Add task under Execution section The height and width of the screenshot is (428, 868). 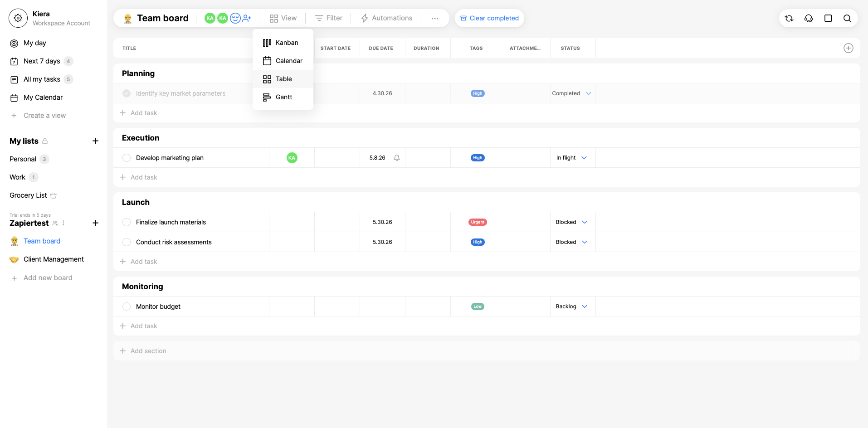pos(139,177)
